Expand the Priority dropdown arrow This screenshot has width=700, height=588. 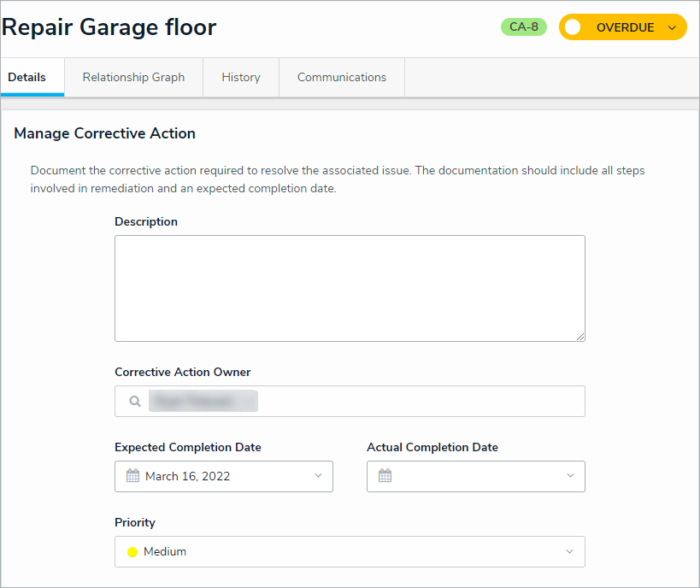(570, 552)
